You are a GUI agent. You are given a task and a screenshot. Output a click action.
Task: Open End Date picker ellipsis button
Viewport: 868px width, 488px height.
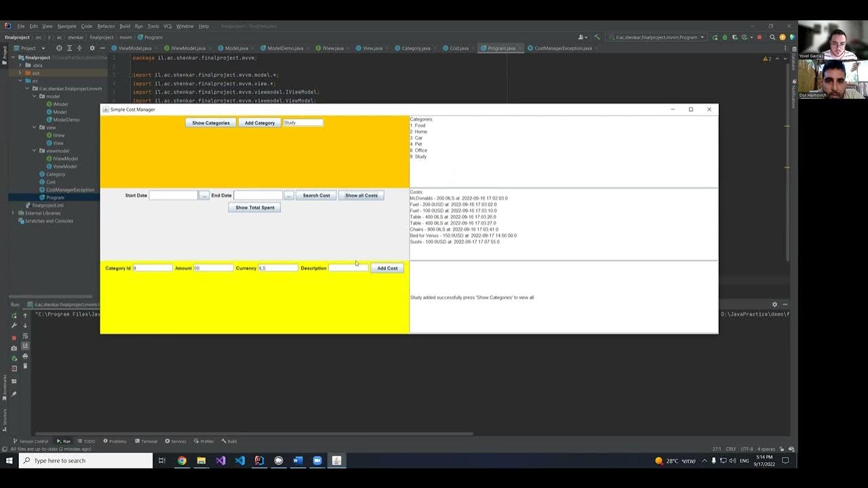pos(289,195)
